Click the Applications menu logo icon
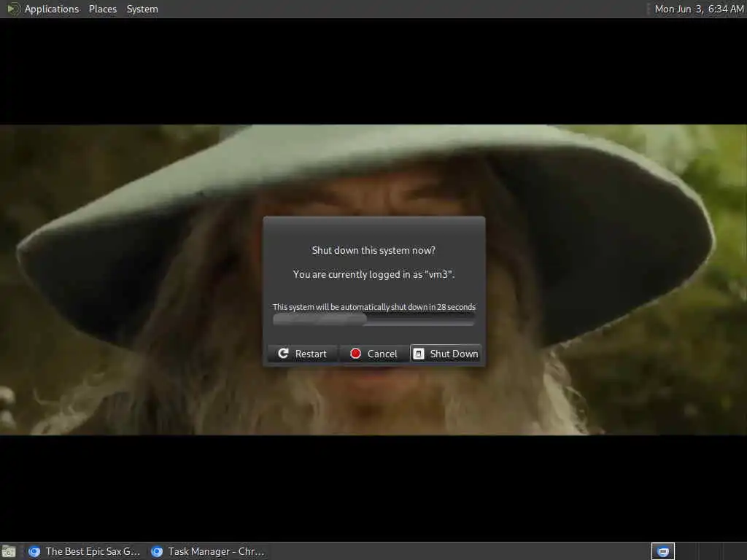 (x=13, y=9)
